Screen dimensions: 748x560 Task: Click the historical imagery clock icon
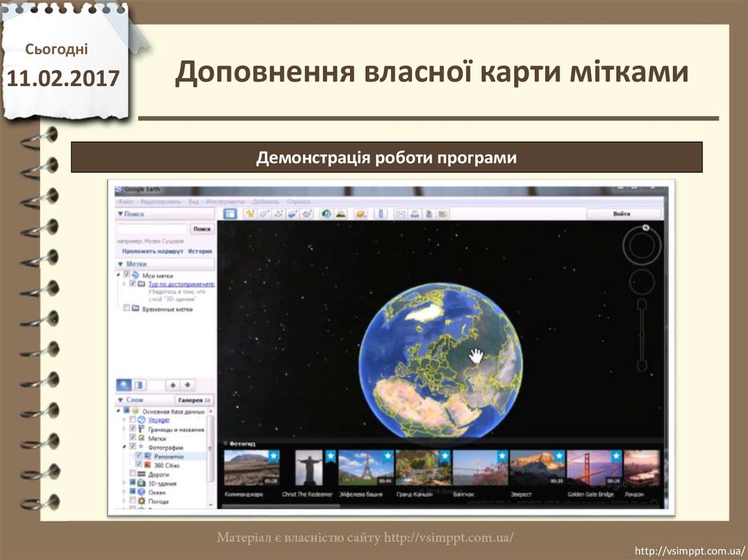pyautogui.click(x=326, y=214)
